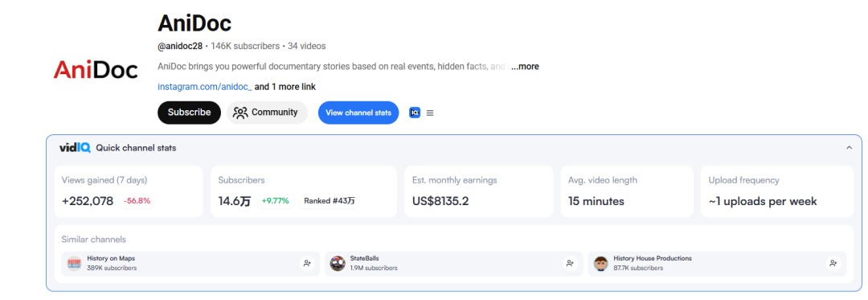The height and width of the screenshot is (300, 868).
Task: Click 'and 1 more link' text
Action: [285, 87]
